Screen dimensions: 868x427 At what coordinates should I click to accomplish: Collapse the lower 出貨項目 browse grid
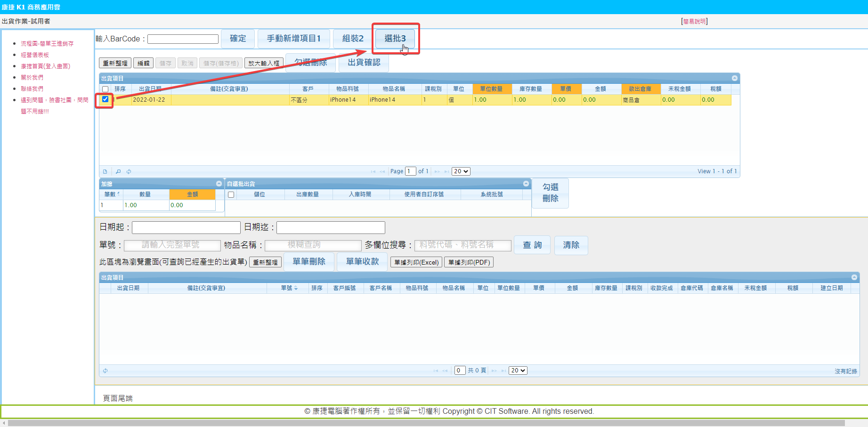pyautogui.click(x=854, y=277)
